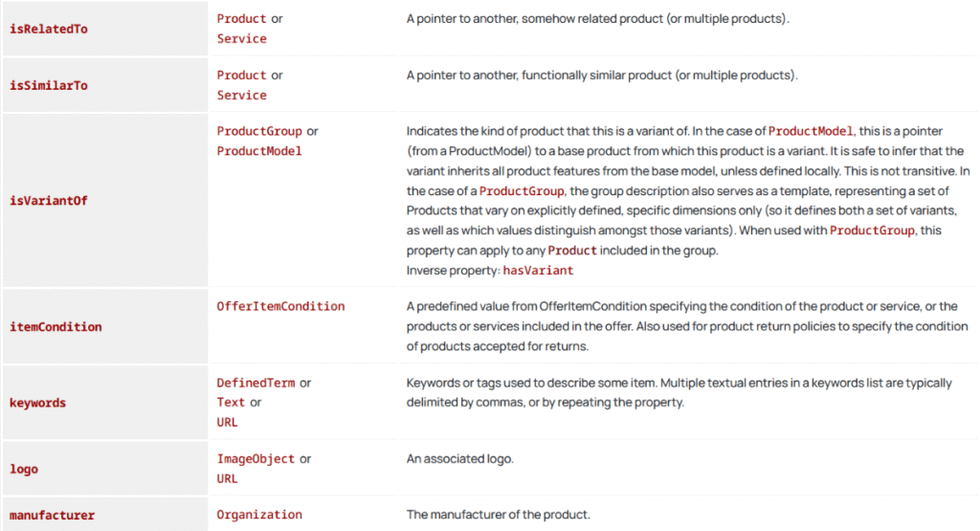The height and width of the screenshot is (531, 980).
Task: Click the itemCondition property name
Action: [56, 326]
